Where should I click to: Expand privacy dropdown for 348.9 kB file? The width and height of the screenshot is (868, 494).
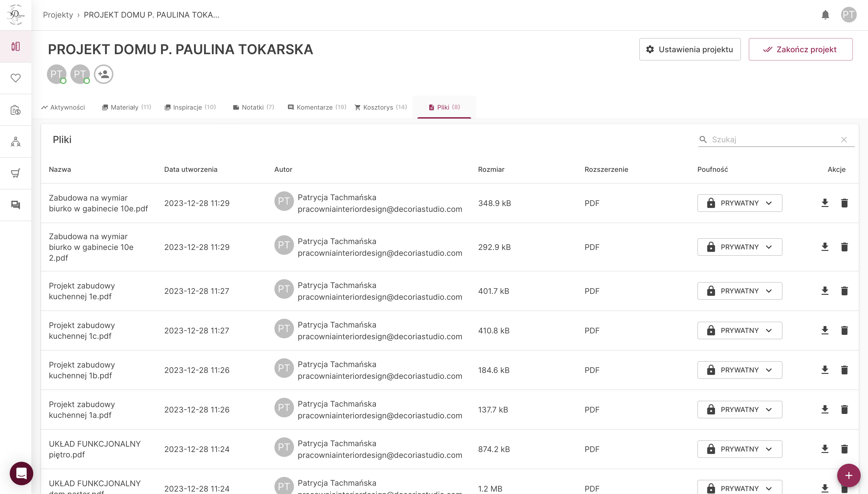pos(740,203)
